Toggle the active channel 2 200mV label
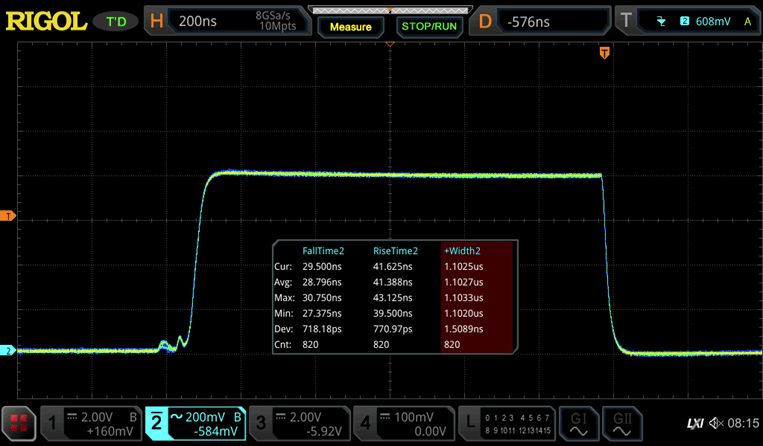This screenshot has width=763, height=446. 194,424
